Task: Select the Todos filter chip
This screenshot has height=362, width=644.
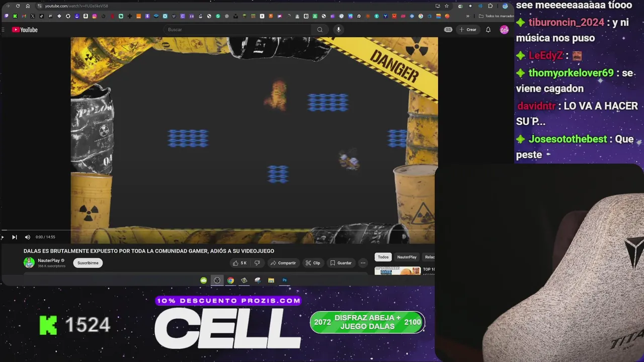Action: tap(383, 257)
